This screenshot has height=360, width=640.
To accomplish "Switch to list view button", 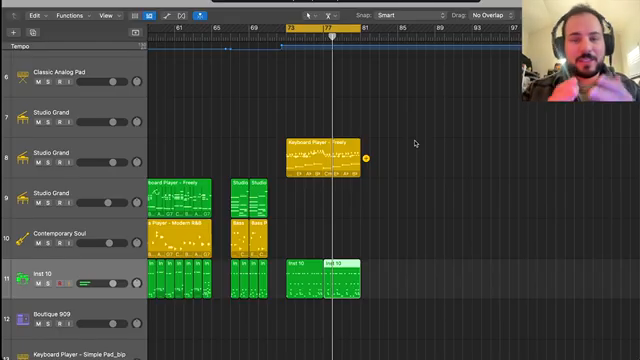I will 135,16.
